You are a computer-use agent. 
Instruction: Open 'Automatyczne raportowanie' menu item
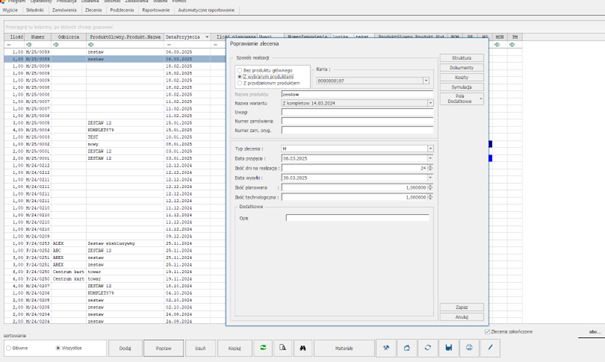[206, 10]
